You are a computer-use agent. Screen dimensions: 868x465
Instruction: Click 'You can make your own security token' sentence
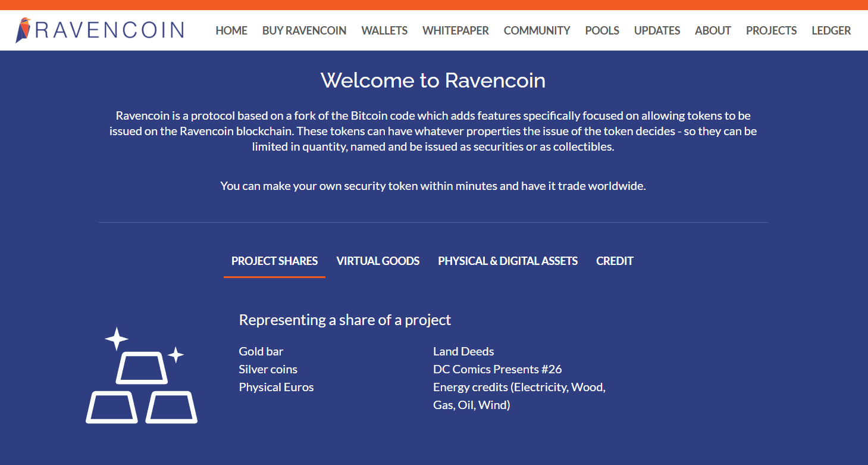(433, 186)
